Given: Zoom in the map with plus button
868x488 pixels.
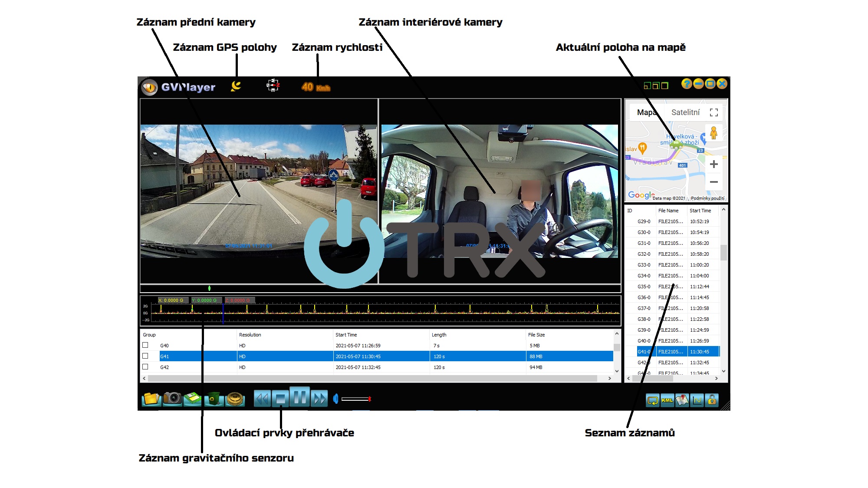Looking at the screenshot, I should (714, 164).
